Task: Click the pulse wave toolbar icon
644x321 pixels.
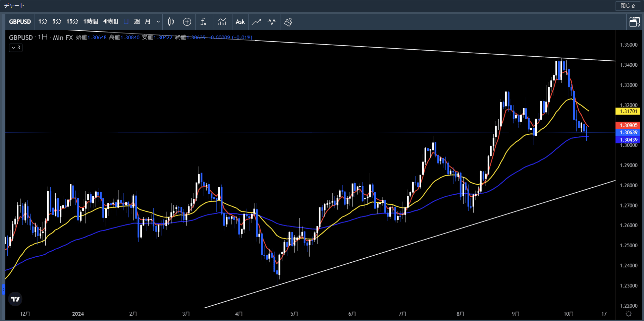Action: (272, 22)
